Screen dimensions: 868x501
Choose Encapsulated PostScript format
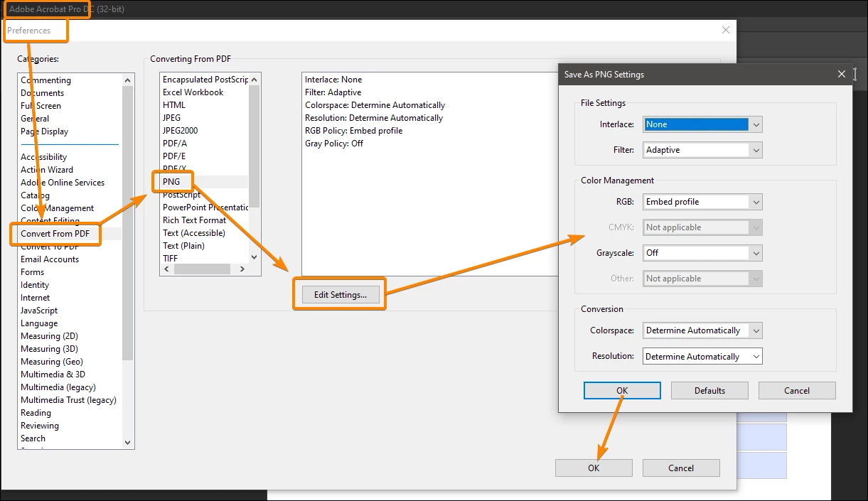click(205, 80)
